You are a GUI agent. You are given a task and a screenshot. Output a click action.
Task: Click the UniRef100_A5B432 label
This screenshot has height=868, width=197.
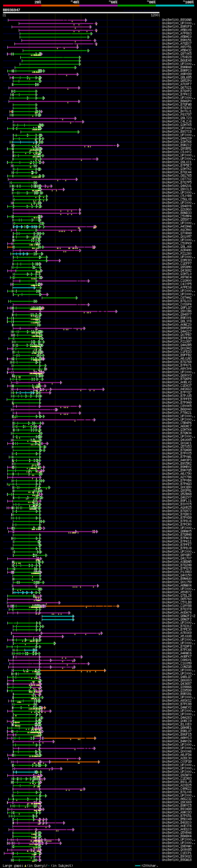(177, 50)
